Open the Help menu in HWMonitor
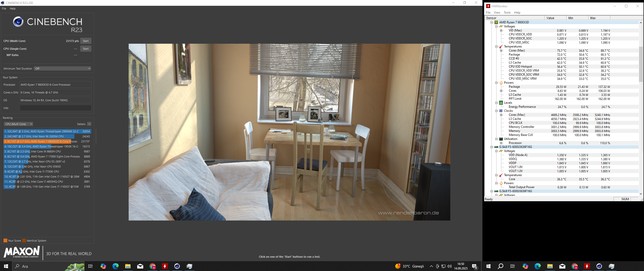The width and height of the screenshot is (644, 271). coord(517,13)
